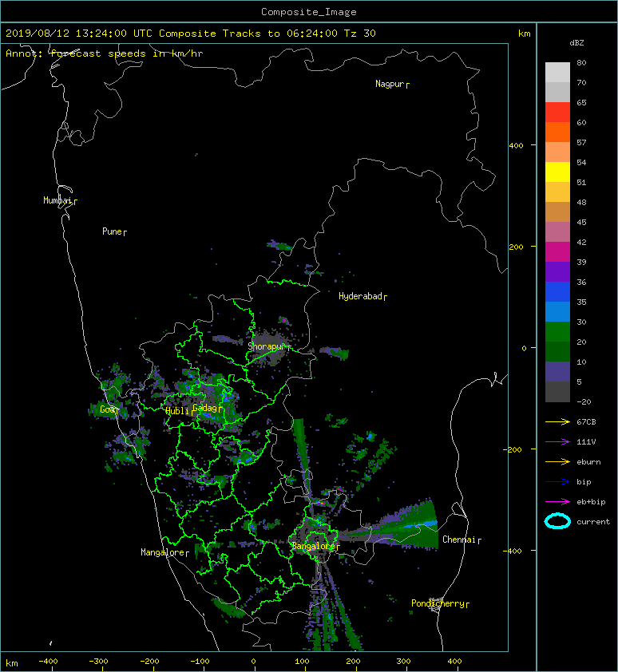This screenshot has height=672, width=618.
Task: Click the 36 dBZ blue color swatch
Action: click(x=557, y=291)
